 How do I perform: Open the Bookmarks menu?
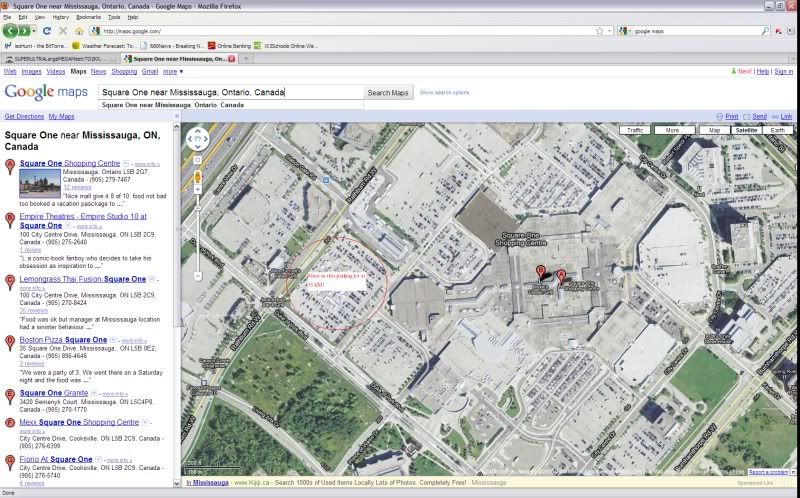pyautogui.click(x=88, y=17)
